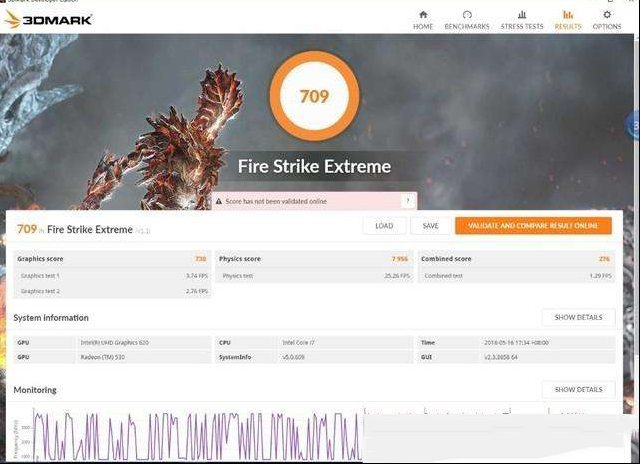
Task: Click the 709 score circle
Action: click(314, 96)
